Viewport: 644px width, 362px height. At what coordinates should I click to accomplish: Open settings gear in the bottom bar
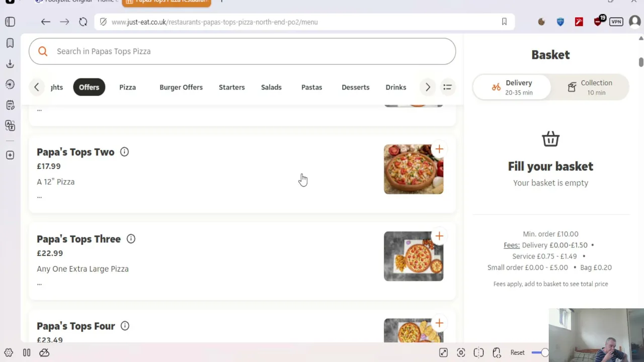(9, 353)
